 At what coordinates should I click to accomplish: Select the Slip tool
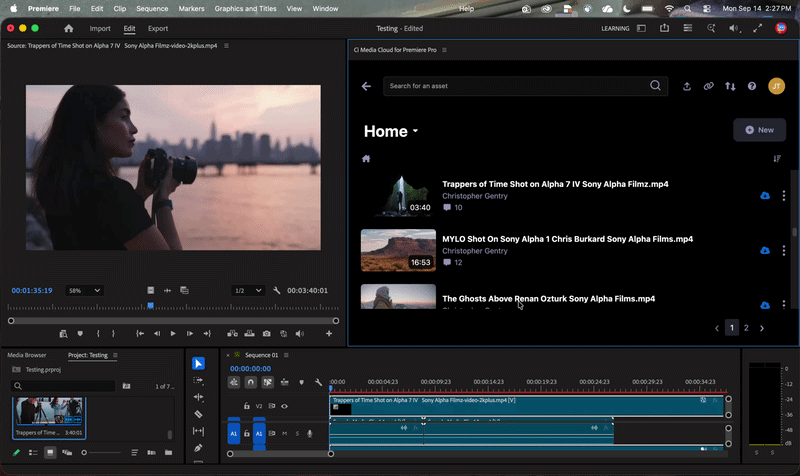click(x=198, y=431)
